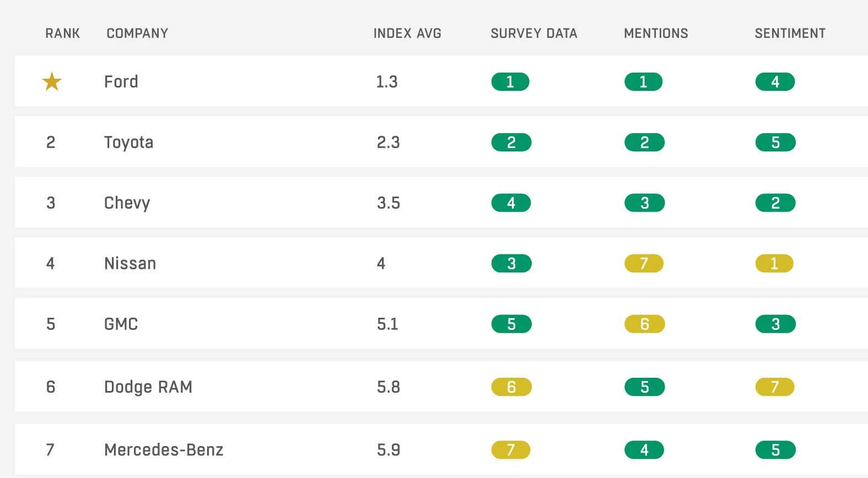Click Nissan's yellow sentiment badge 1
This screenshot has height=478, width=868.
point(774,263)
